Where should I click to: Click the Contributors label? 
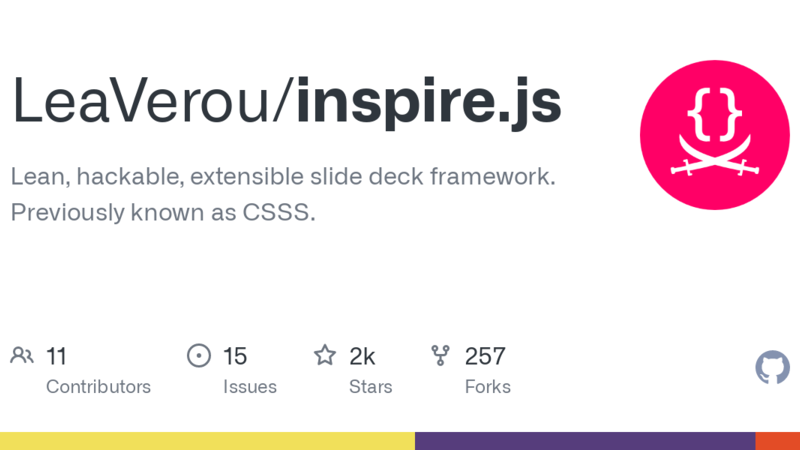click(98, 386)
